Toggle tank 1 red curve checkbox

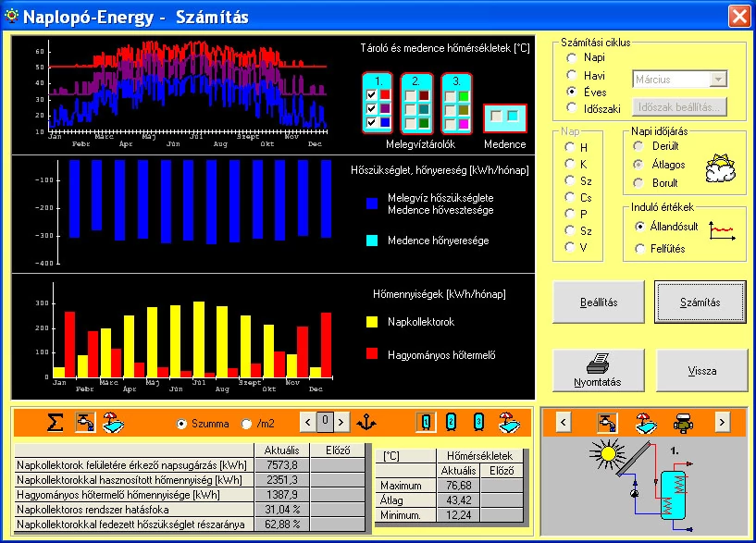pos(371,94)
